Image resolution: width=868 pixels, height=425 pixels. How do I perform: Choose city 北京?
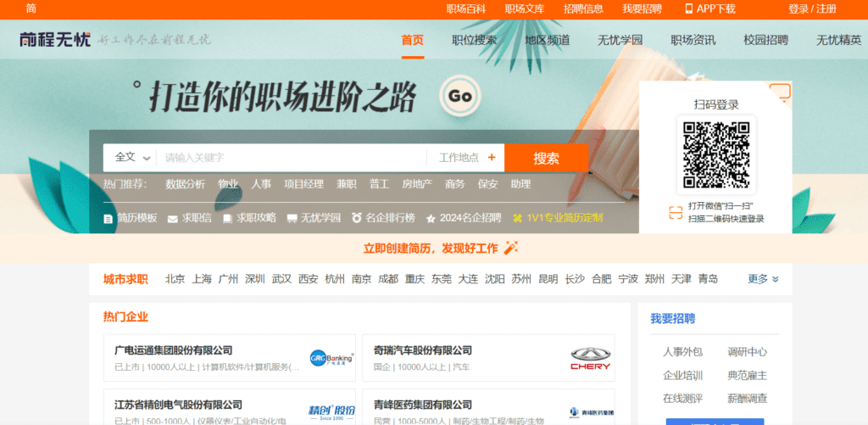175,279
